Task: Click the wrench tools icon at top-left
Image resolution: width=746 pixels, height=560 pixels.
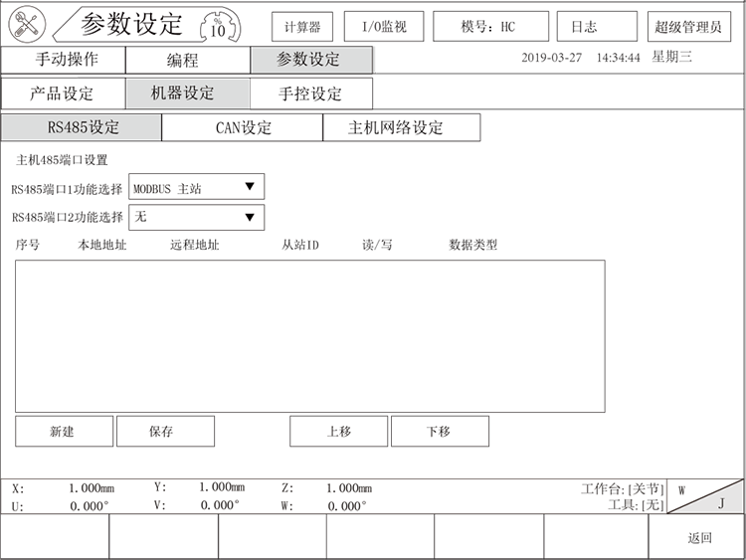Action: click(27, 25)
